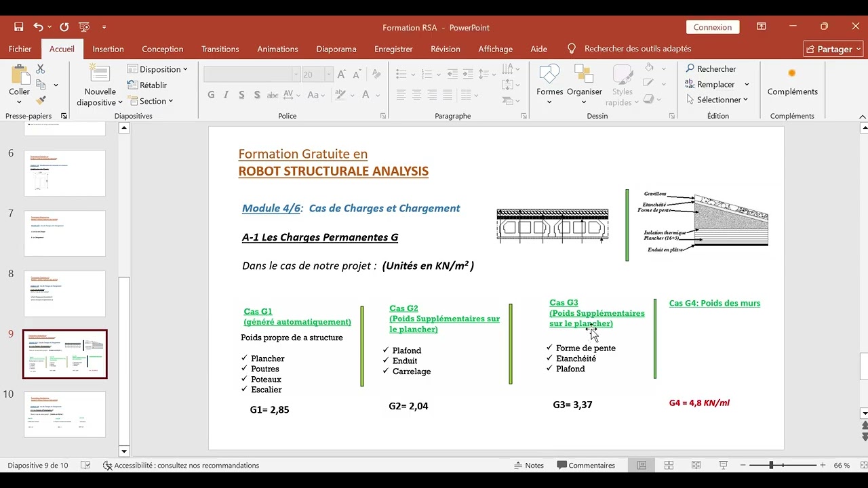Switch to the Insertion tab
Image resolution: width=868 pixels, height=488 pixels.
coord(108,49)
